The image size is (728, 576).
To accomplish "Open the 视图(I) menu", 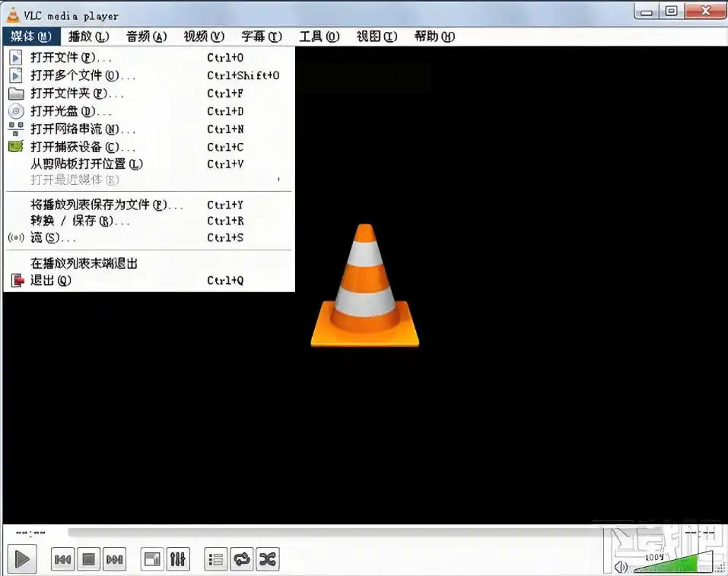I will coord(377,37).
